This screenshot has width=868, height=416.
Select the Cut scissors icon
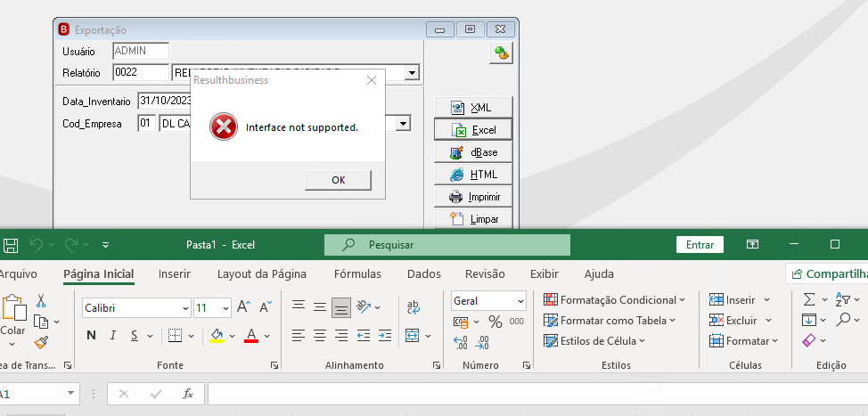[x=41, y=300]
